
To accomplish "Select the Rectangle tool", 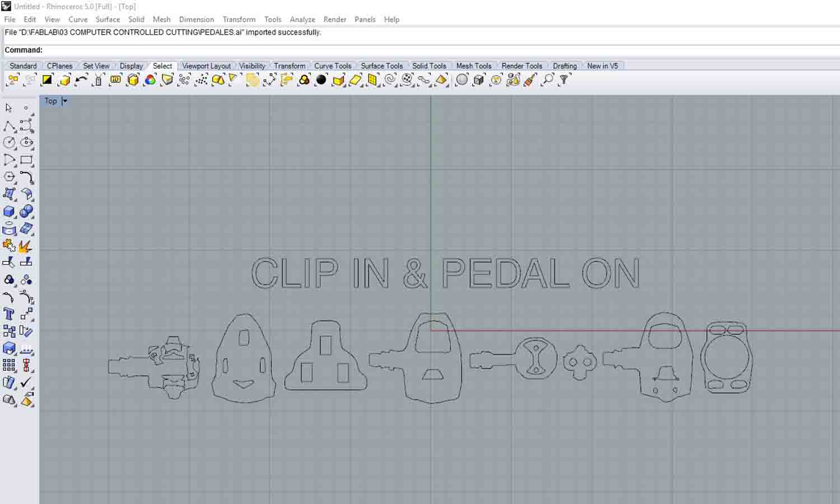I will coord(26,160).
